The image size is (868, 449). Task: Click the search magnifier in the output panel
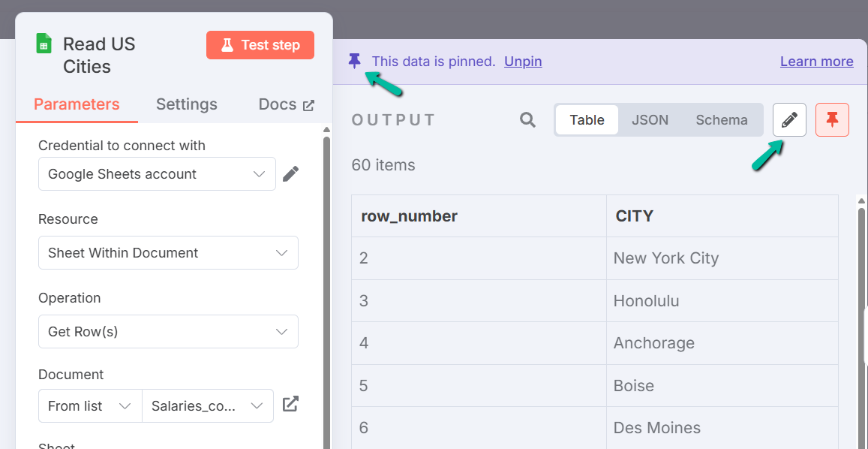527,119
